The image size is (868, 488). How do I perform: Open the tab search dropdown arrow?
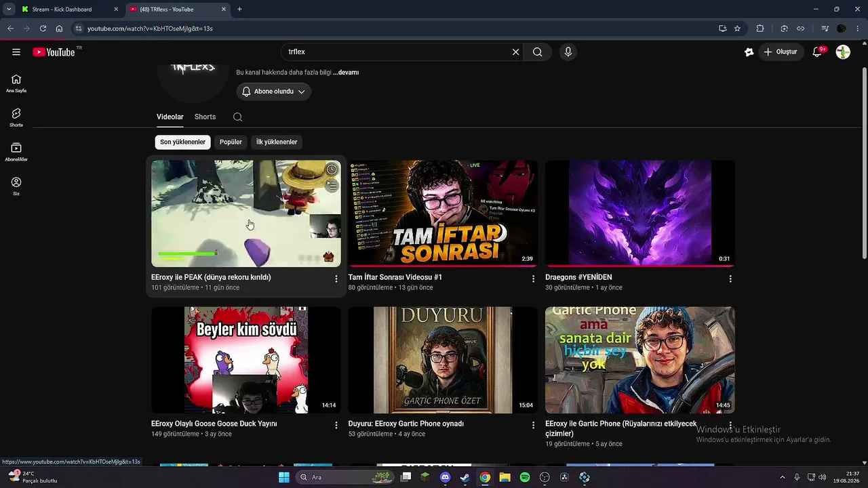pyautogui.click(x=9, y=9)
